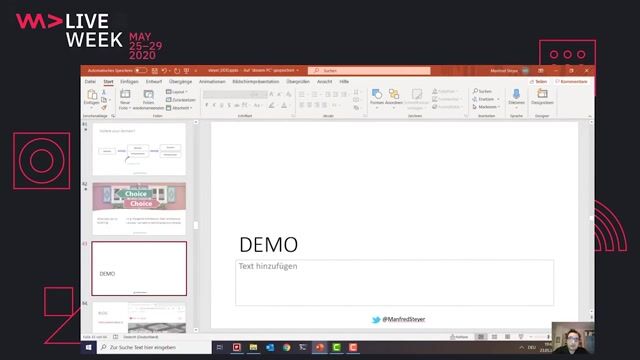This screenshot has height=360, width=640.
Task: Click the Kommentare button
Action: [x=571, y=82]
